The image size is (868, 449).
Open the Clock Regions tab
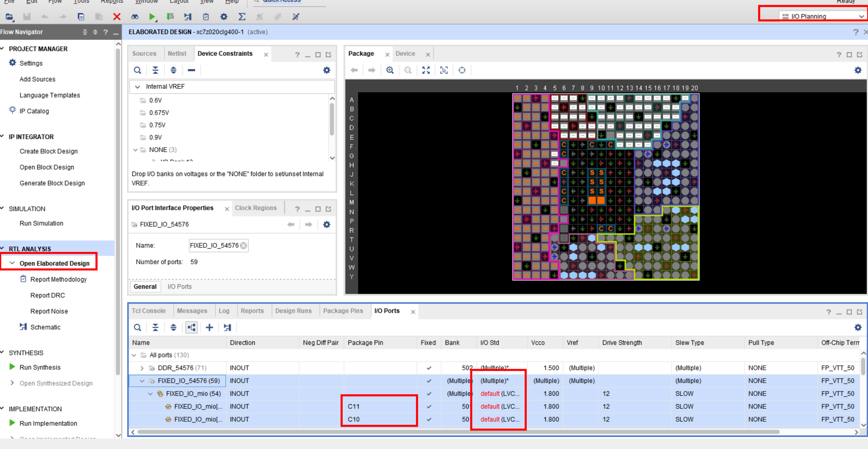[256, 208]
